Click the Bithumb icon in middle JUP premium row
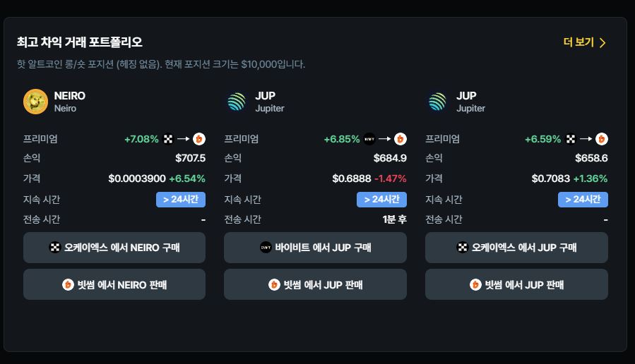The image size is (635, 364). [x=400, y=139]
